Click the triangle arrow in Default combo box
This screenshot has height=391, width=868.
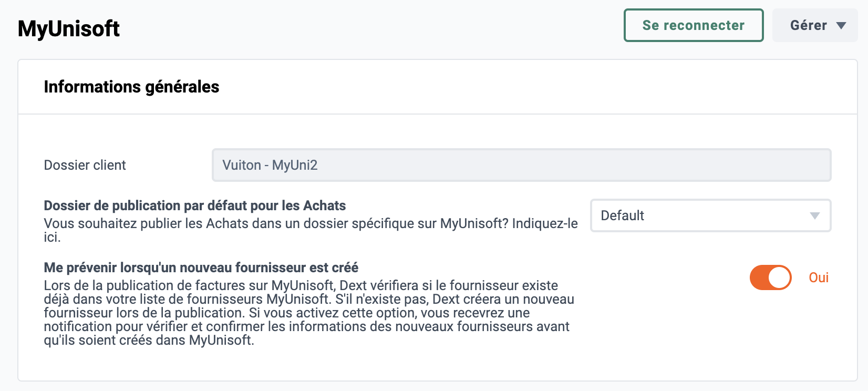pyautogui.click(x=815, y=216)
